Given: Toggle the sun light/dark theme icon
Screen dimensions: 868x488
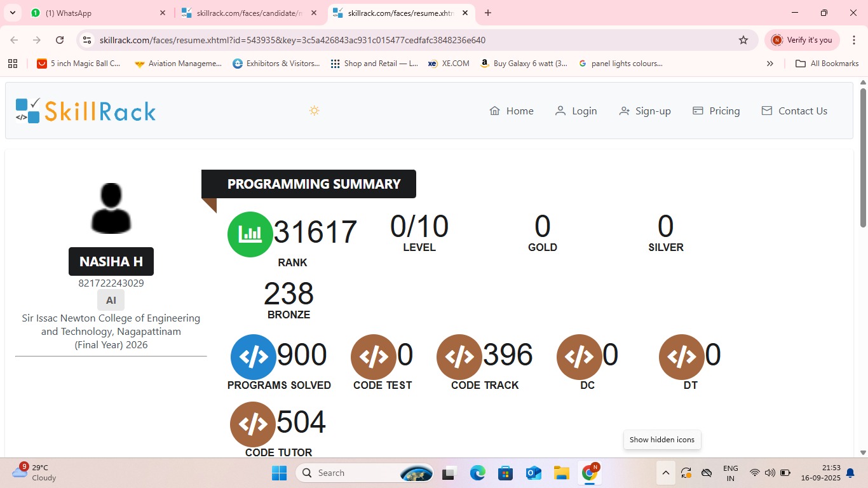Looking at the screenshot, I should tap(314, 111).
